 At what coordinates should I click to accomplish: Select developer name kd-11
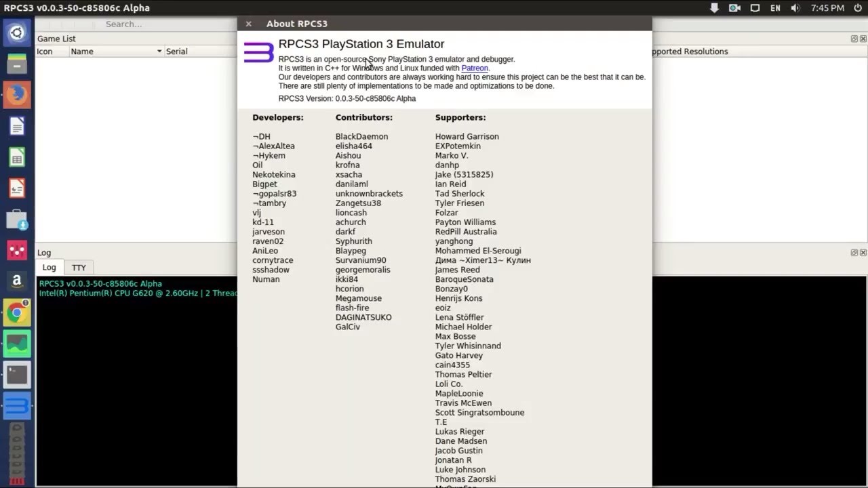[263, 222]
